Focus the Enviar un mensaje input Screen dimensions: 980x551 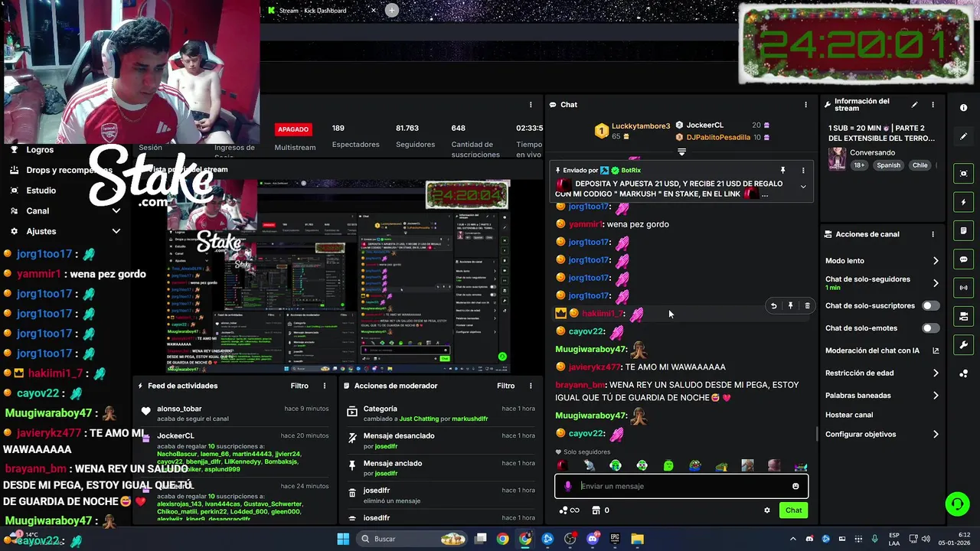[681, 486]
